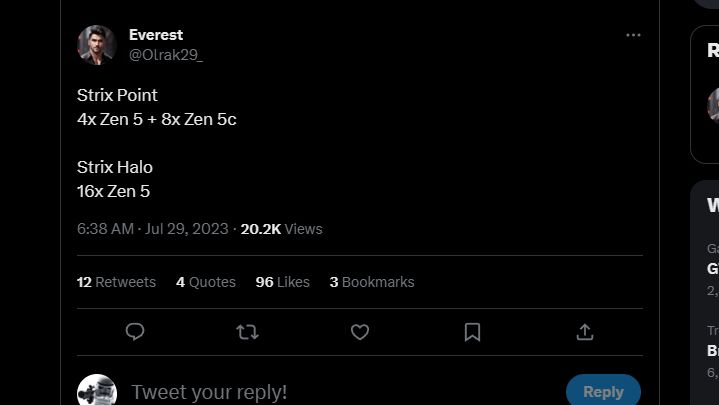
Task: Like the tweet with the heart icon
Action: tap(360, 332)
